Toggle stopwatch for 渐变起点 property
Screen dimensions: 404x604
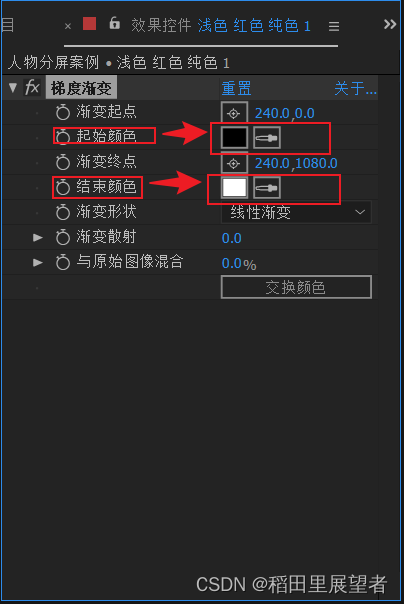pos(62,112)
